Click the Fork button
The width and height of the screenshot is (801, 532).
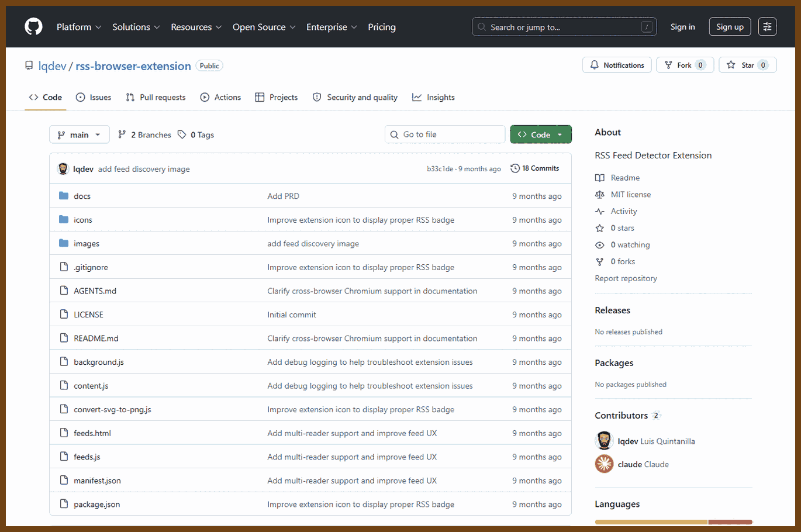(685, 65)
